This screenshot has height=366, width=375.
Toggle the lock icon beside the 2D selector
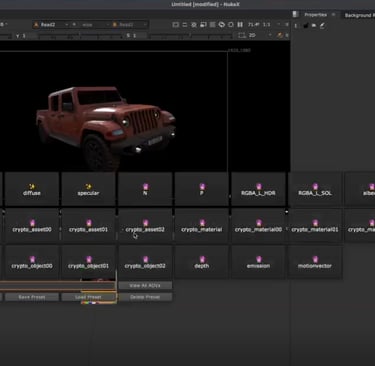pyautogui.click(x=280, y=35)
